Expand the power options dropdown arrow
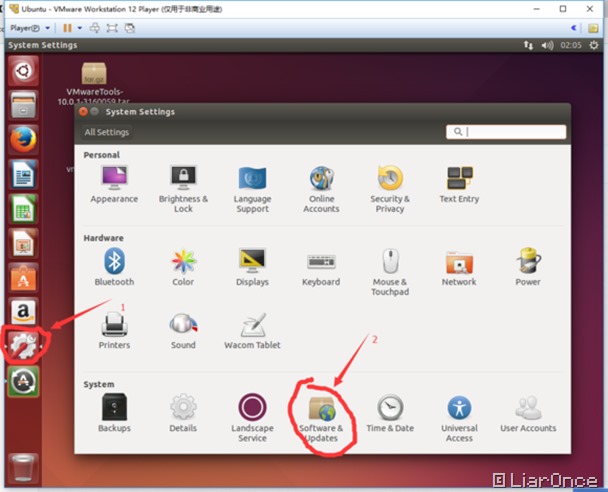 (79, 28)
